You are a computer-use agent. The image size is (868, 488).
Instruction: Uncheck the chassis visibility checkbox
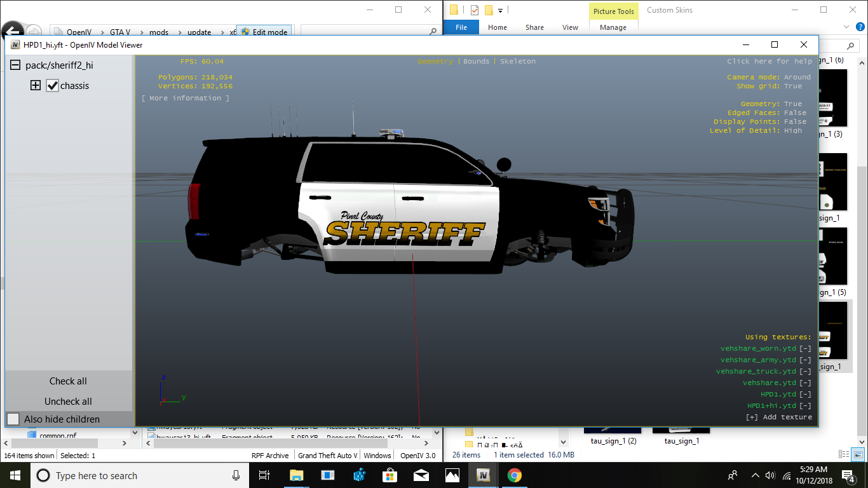coord(53,86)
